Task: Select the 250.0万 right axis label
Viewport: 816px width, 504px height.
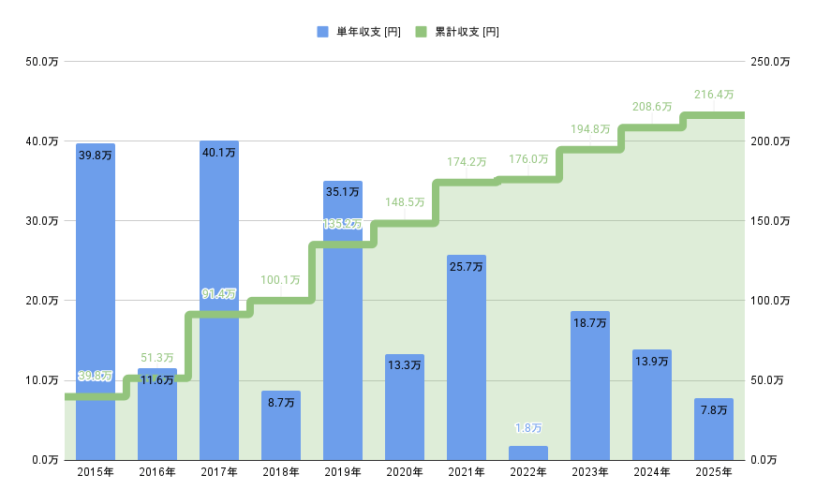Action: pos(771,62)
